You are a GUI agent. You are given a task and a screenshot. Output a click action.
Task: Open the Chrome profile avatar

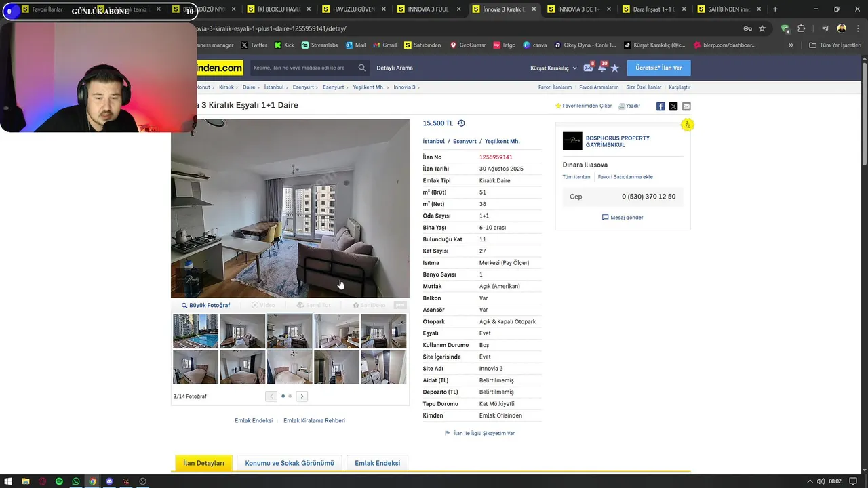coord(842,28)
